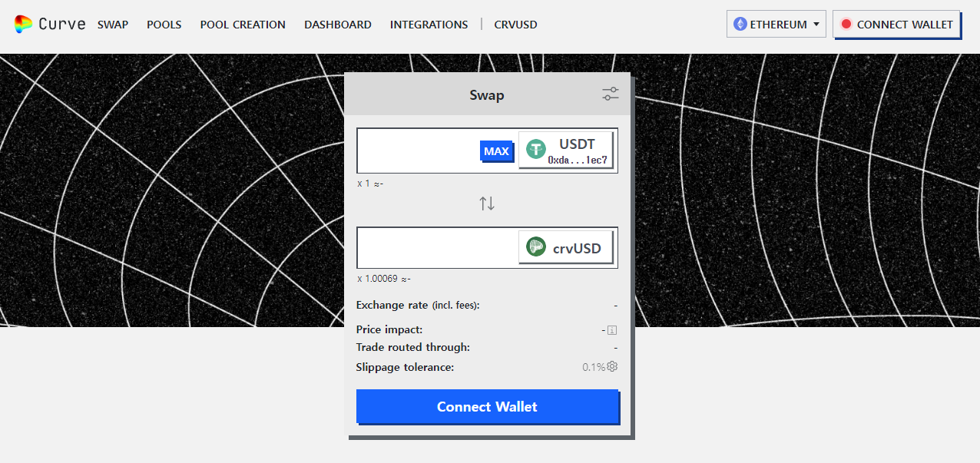Click the "Swap" panel title
The image size is (980, 463).
pos(487,95)
